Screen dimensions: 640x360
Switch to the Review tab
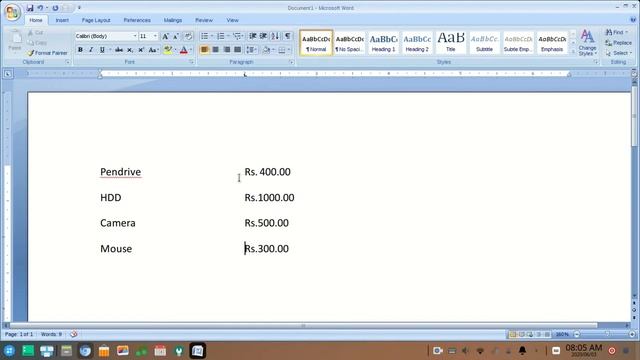click(x=204, y=20)
